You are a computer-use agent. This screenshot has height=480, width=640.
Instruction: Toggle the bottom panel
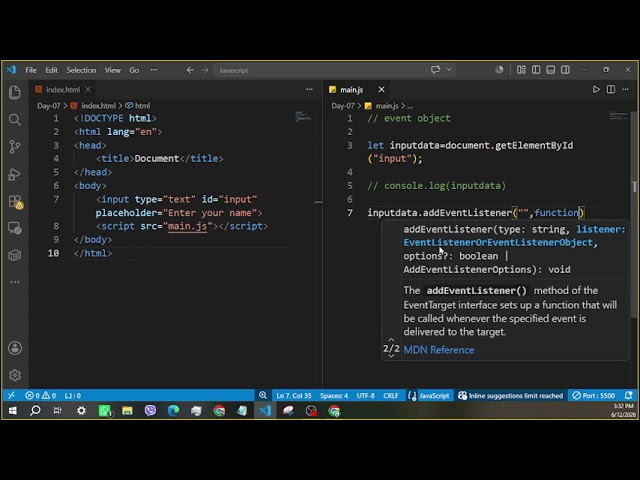coord(551,70)
